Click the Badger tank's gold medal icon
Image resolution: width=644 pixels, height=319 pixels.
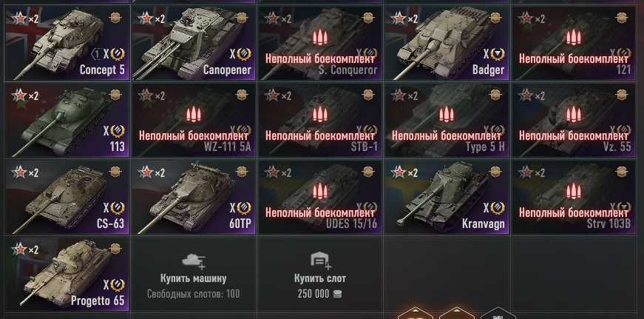coord(495,18)
